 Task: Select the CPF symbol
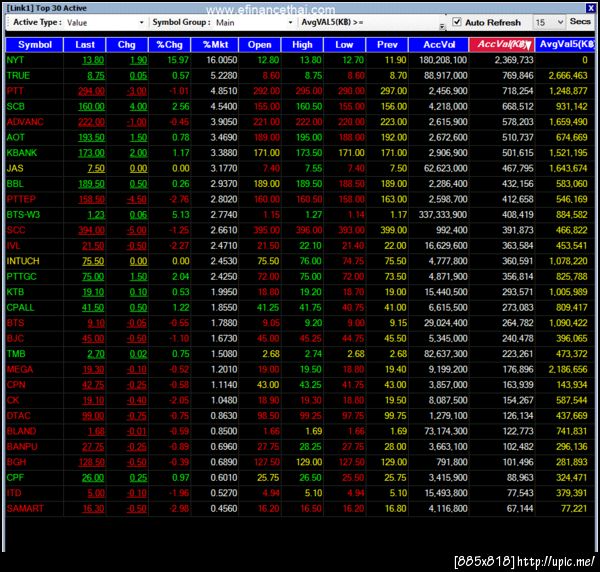pos(15,477)
